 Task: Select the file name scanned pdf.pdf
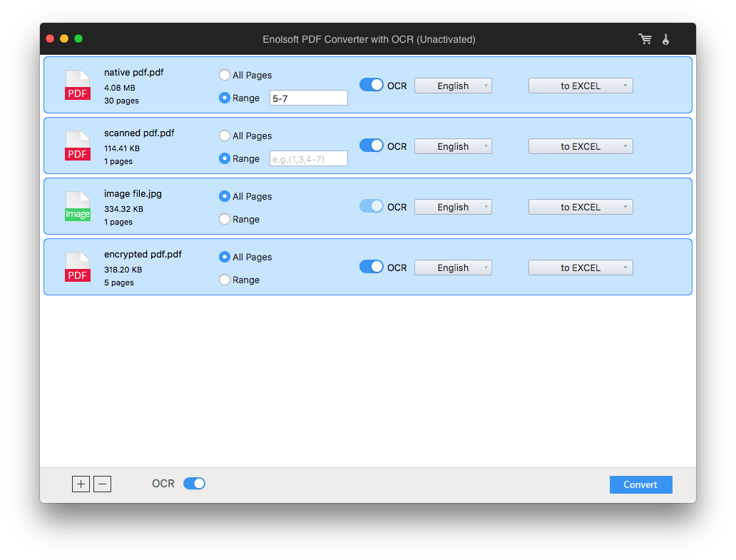click(139, 133)
